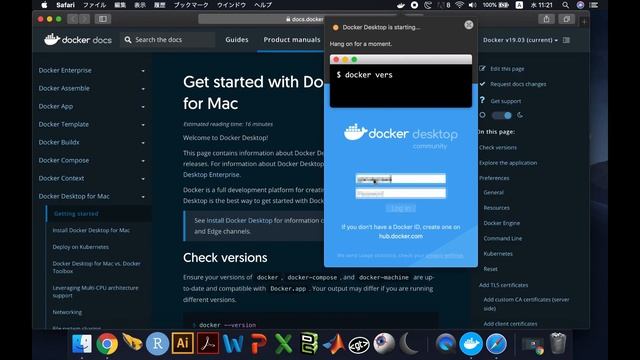Open the Product manuals tab

[291, 40]
